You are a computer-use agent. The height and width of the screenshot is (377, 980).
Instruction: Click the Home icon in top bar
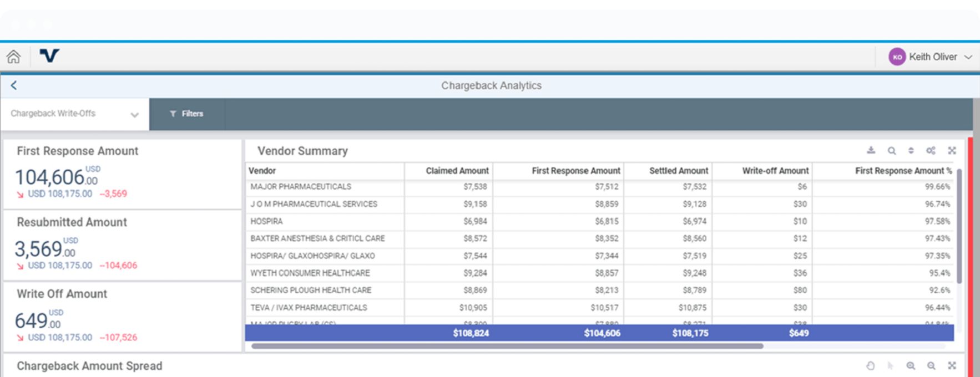point(13,57)
